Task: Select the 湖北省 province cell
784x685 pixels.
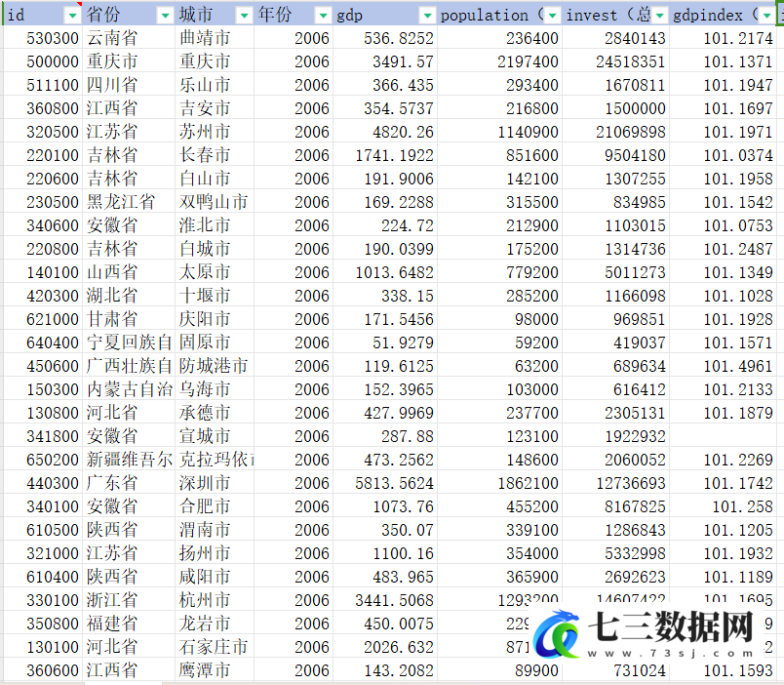Action: 129,296
